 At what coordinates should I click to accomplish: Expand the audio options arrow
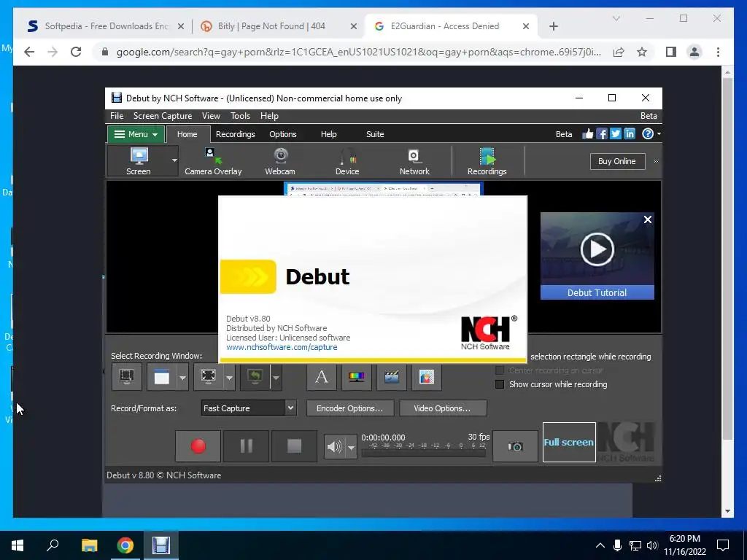351,447
